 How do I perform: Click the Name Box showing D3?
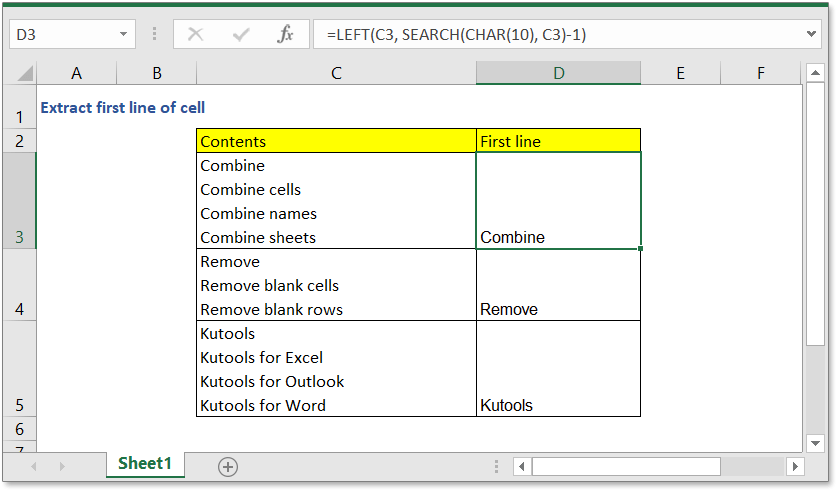[x=62, y=34]
